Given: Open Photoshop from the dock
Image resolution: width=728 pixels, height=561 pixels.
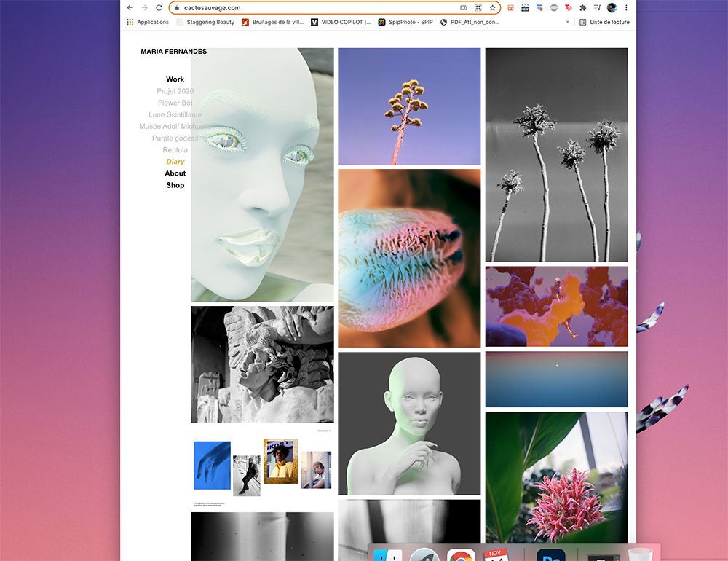Looking at the screenshot, I should pos(551,557).
